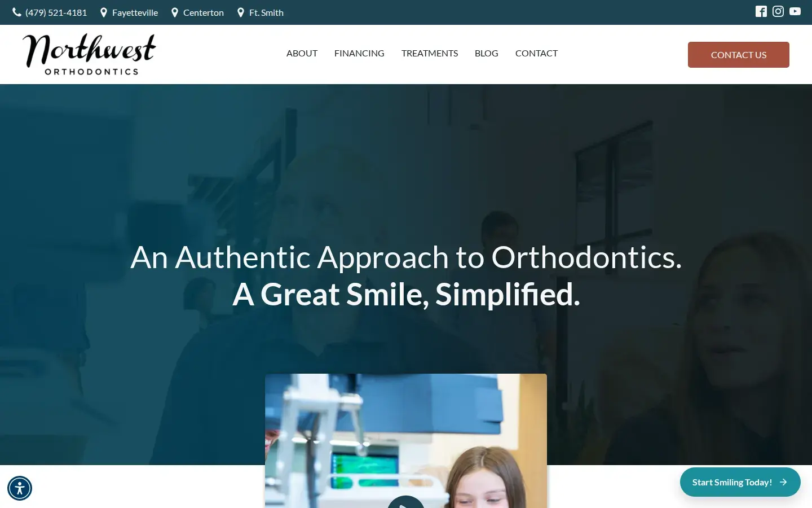Viewport: 812px width, 508px height.
Task: Open the BLOG menu item
Action: click(487, 53)
